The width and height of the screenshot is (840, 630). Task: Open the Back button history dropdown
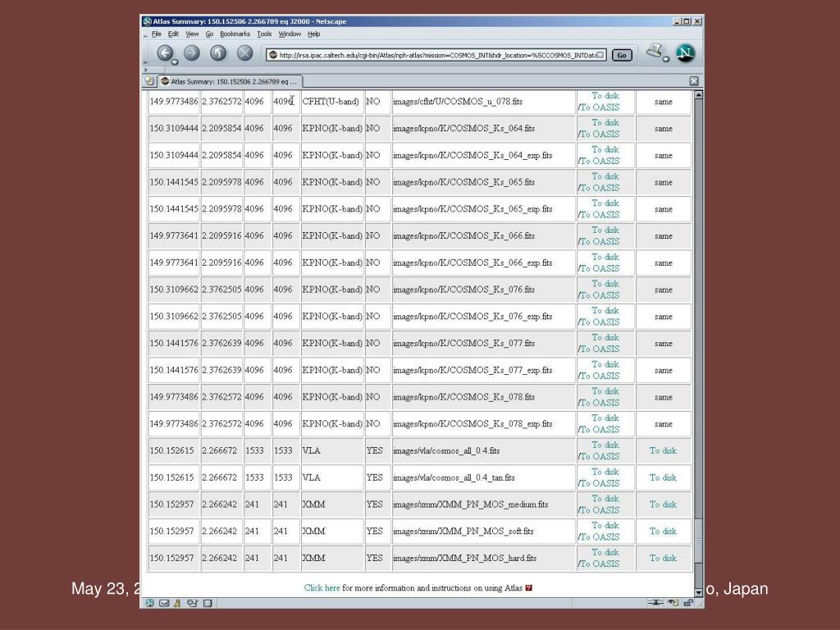[175, 62]
